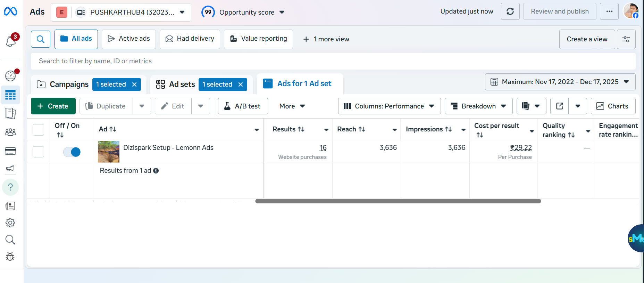
Task: Click the green Create button
Action: (x=53, y=106)
